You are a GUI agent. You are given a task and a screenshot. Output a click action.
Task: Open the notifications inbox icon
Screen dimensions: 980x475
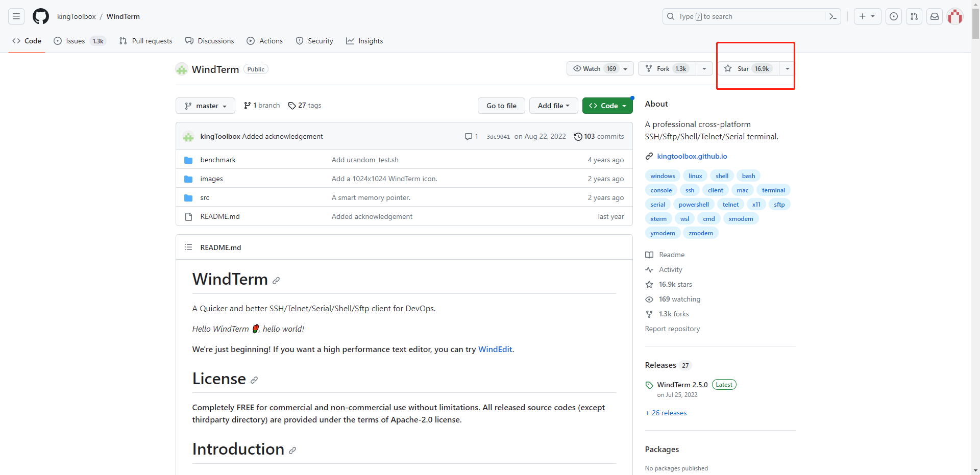935,16
